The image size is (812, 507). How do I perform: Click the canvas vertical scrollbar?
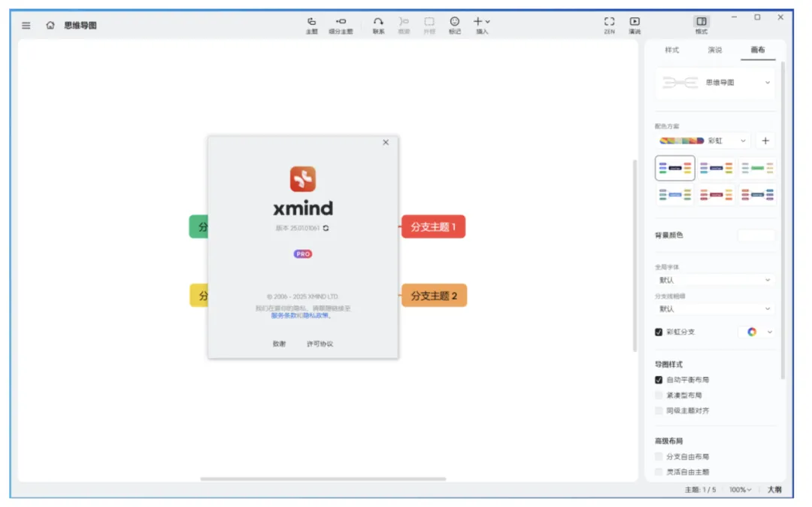635,257
